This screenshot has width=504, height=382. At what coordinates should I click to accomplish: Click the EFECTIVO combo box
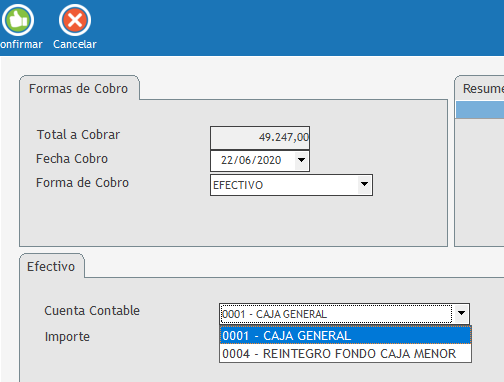(x=291, y=185)
